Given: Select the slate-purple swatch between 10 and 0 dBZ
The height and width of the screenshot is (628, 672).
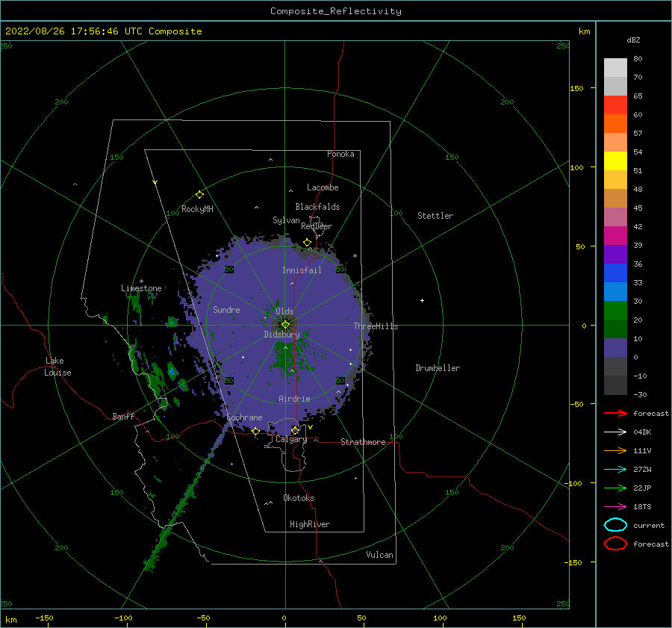Looking at the screenshot, I should tap(615, 347).
